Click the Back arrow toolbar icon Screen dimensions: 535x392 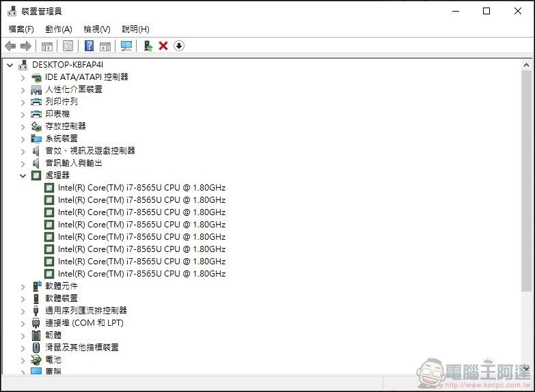click(x=10, y=46)
